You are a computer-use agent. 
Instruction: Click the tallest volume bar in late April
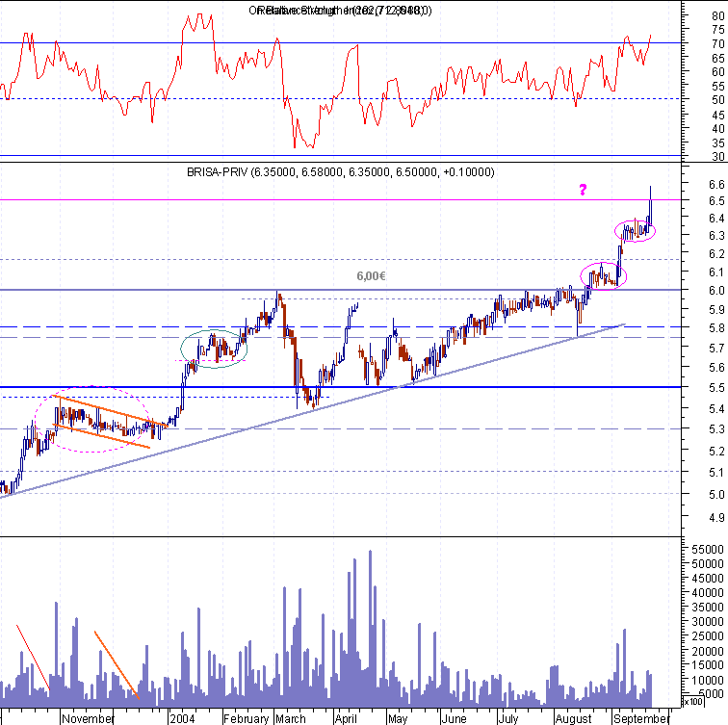tap(370, 627)
